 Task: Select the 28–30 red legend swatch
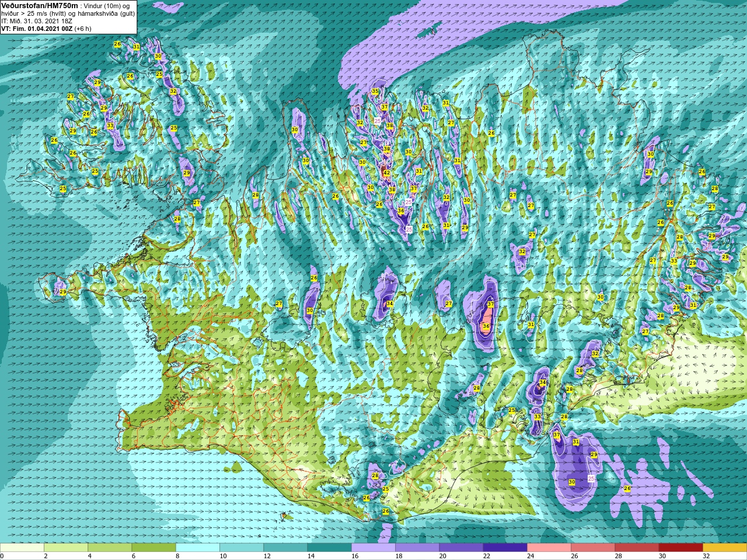[x=637, y=548]
